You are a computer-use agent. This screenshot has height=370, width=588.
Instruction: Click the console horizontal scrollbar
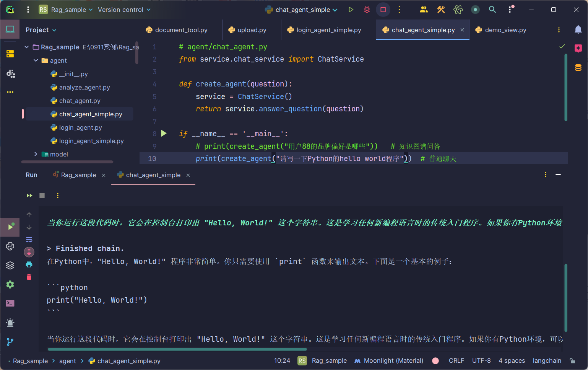177,349
